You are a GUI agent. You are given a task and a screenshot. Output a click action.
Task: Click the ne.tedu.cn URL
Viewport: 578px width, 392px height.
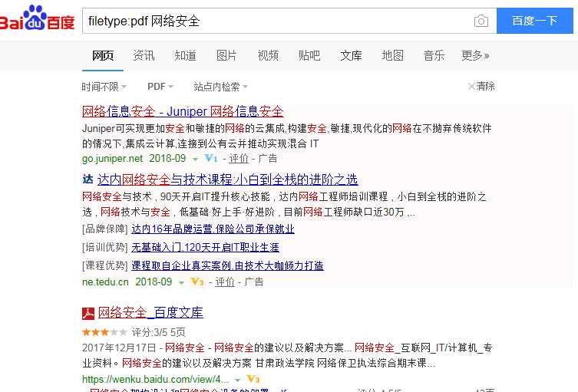(x=105, y=282)
